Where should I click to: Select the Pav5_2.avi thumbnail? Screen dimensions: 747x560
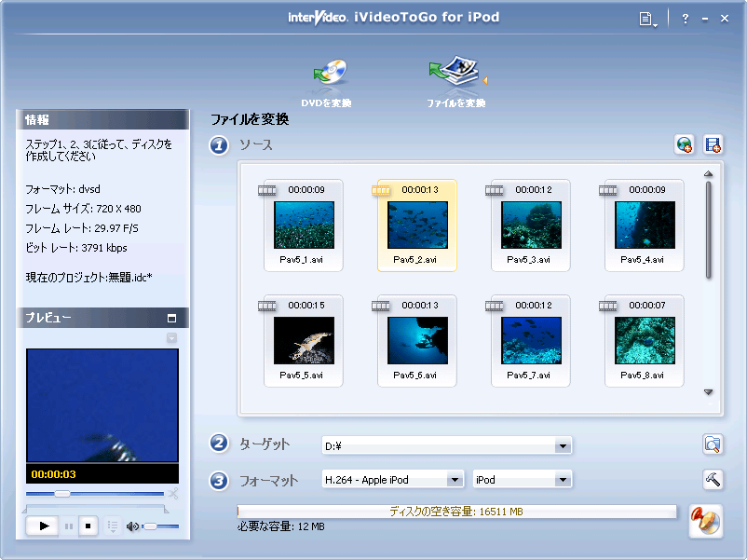[417, 225]
